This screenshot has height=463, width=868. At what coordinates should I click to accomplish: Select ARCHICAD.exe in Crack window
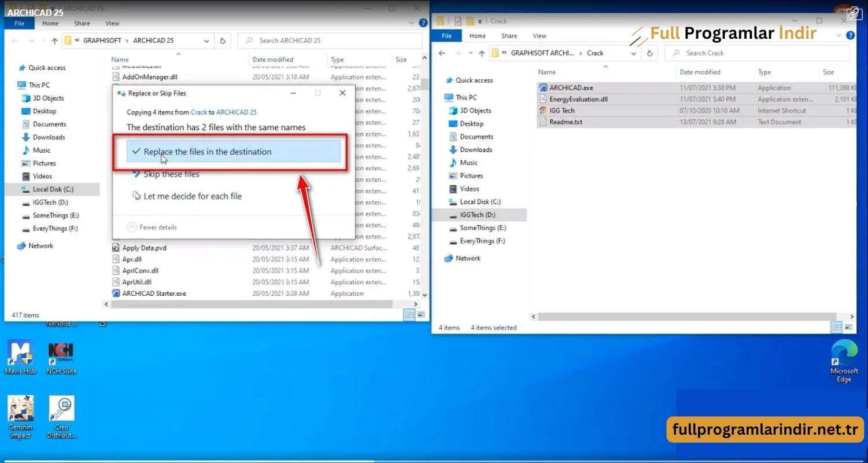571,88
